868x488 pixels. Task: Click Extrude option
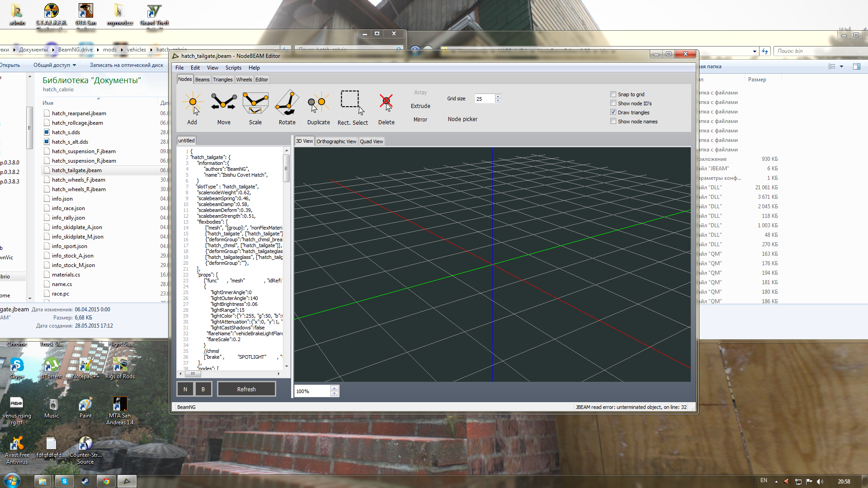[x=420, y=106]
